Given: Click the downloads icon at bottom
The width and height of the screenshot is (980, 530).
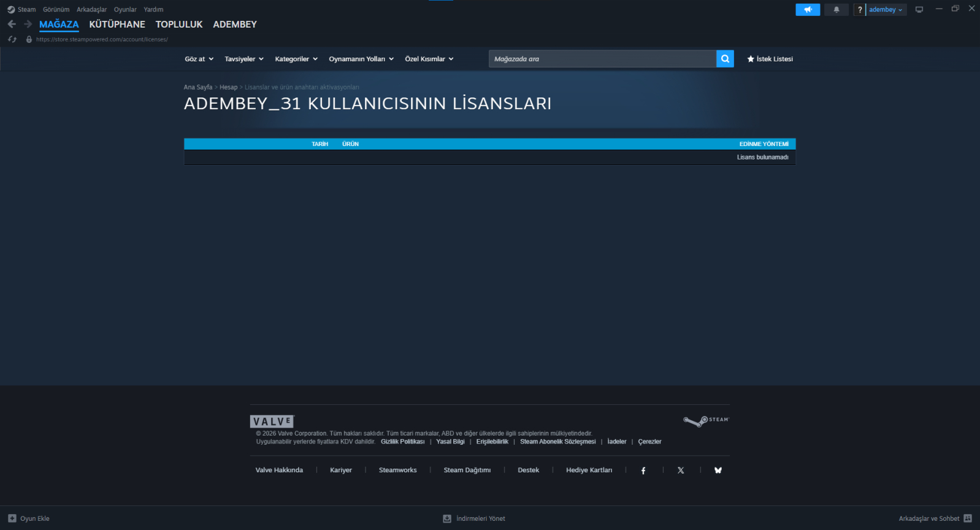Looking at the screenshot, I should pyautogui.click(x=447, y=518).
